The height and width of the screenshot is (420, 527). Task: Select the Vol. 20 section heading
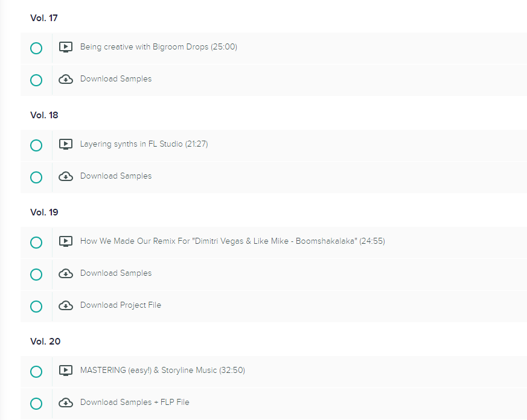[x=45, y=342]
